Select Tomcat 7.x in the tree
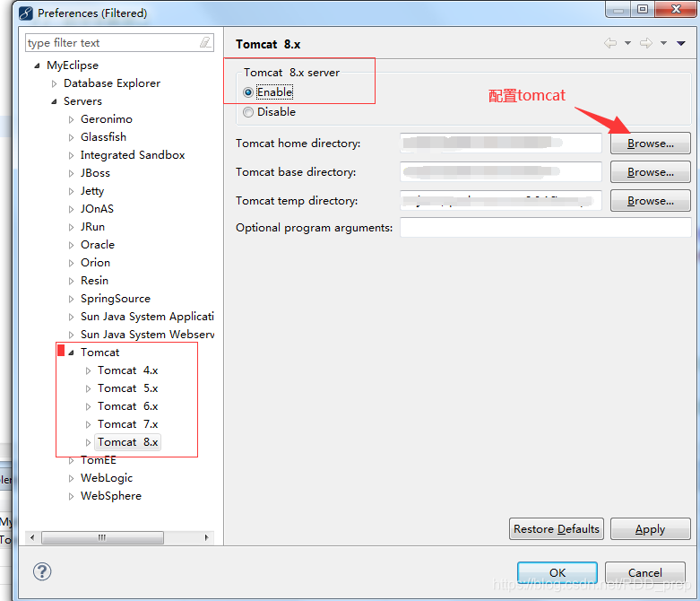This screenshot has height=601, width=700. pos(127,424)
